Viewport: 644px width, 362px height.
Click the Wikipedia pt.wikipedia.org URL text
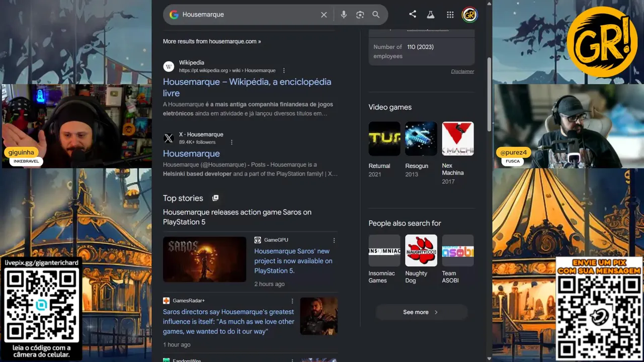tap(227, 70)
